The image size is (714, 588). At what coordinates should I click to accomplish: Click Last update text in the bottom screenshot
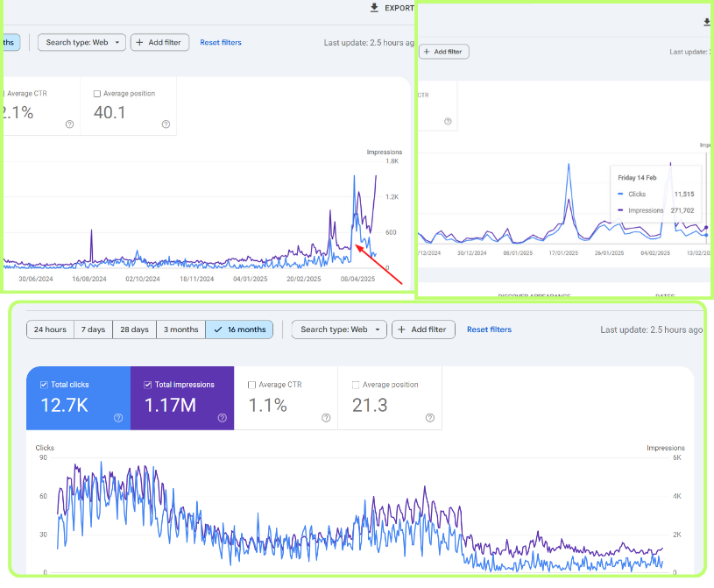tap(651, 329)
